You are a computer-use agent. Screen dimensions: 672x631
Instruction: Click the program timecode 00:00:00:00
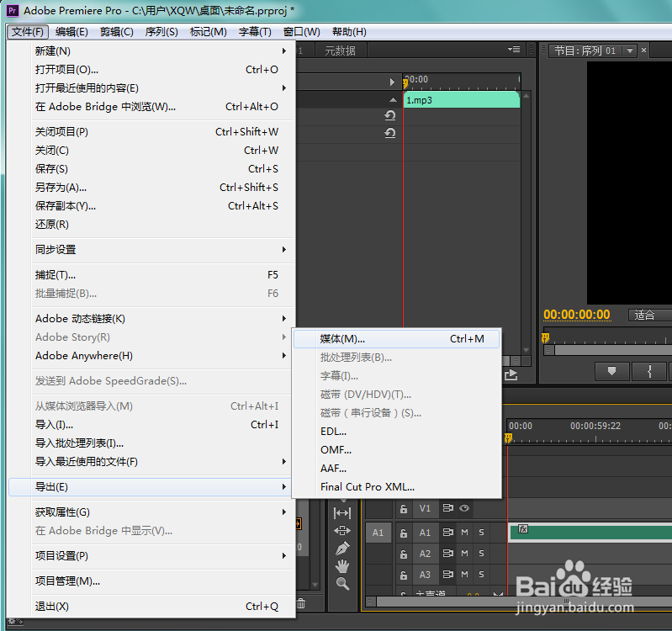click(576, 315)
